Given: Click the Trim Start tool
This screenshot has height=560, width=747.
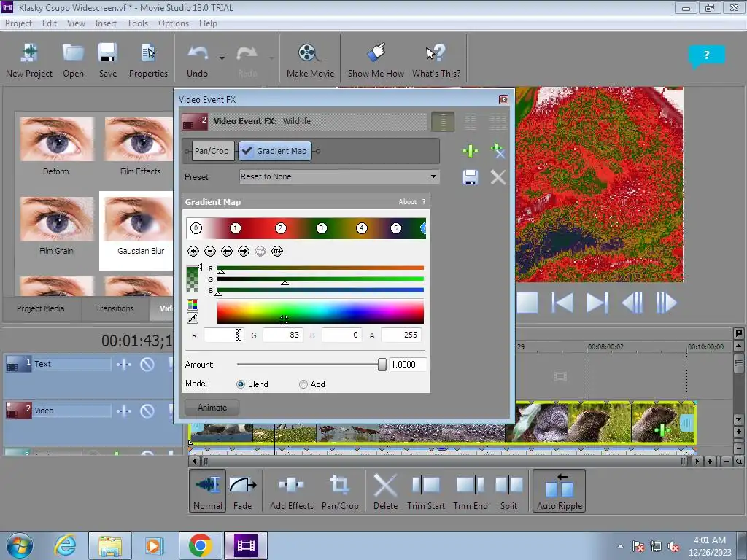Looking at the screenshot, I should (x=426, y=491).
